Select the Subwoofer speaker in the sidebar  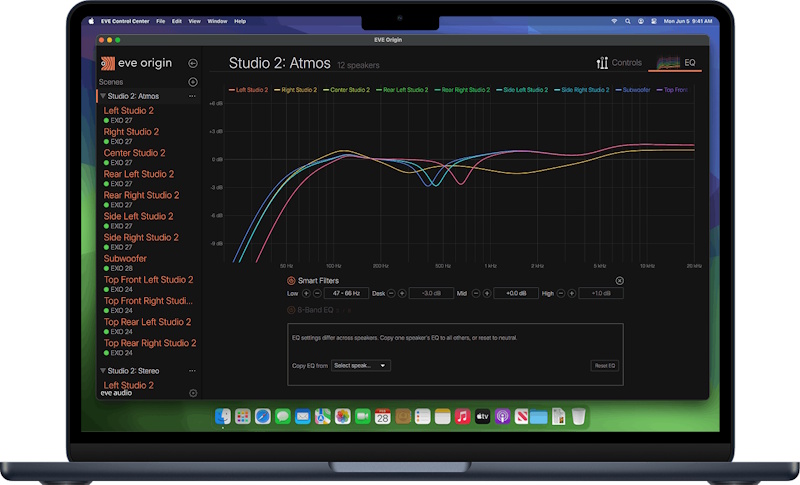coord(125,259)
